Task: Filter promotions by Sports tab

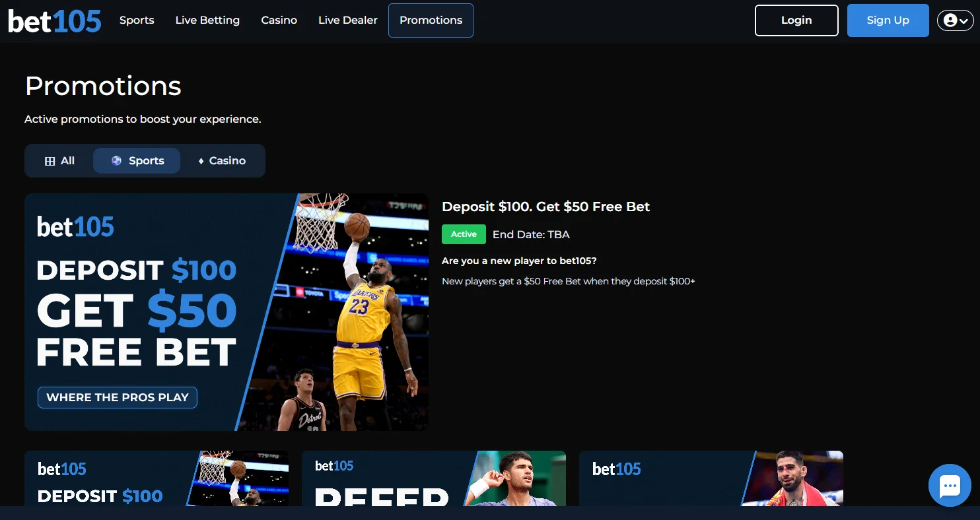Action: (137, 161)
